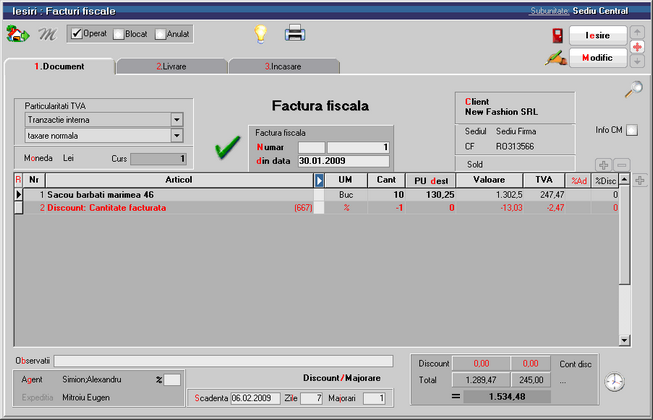The width and height of the screenshot is (653, 420).
Task: Toggle the Info CM checkbox
Action: coord(632,130)
